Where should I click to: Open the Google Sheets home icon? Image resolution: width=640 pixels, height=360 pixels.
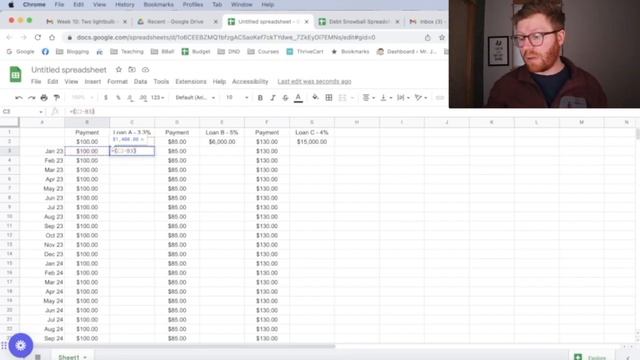tap(16, 75)
